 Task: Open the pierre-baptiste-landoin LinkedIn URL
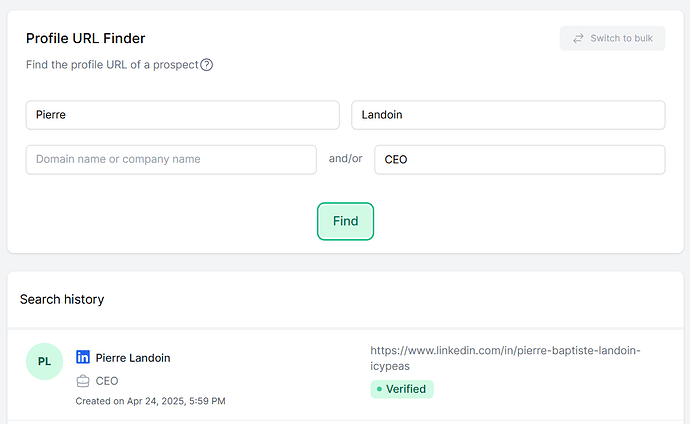click(x=505, y=358)
